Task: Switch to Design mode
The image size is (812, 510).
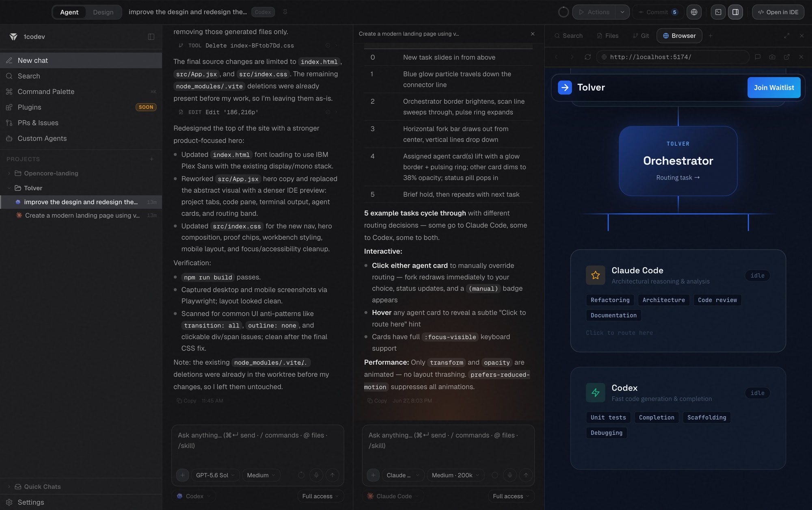Action: pyautogui.click(x=103, y=12)
